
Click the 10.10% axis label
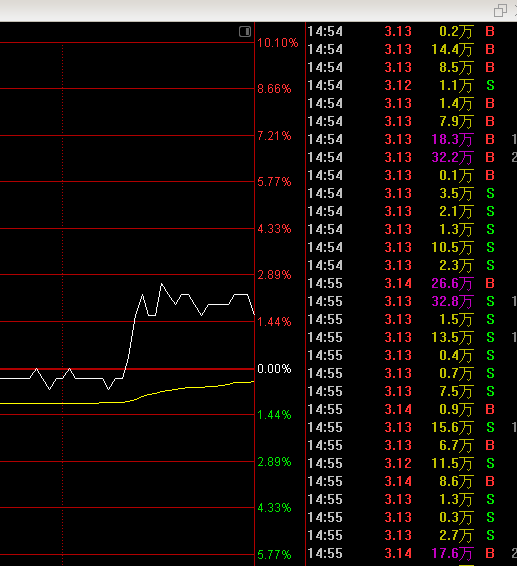278,43
